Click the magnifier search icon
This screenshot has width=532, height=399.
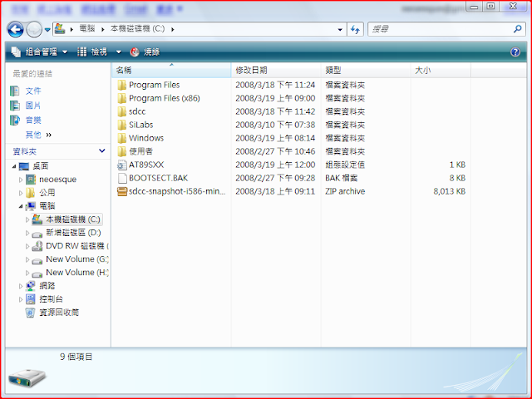517,29
